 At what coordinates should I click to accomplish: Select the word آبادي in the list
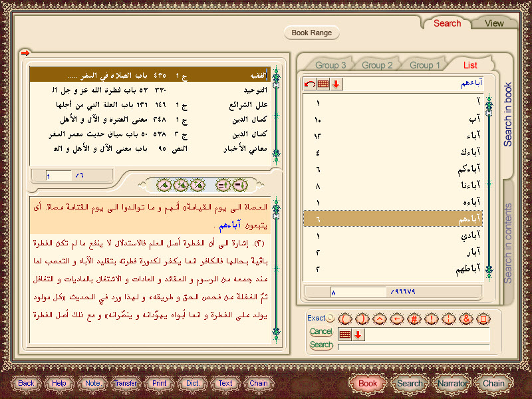pos(392,235)
